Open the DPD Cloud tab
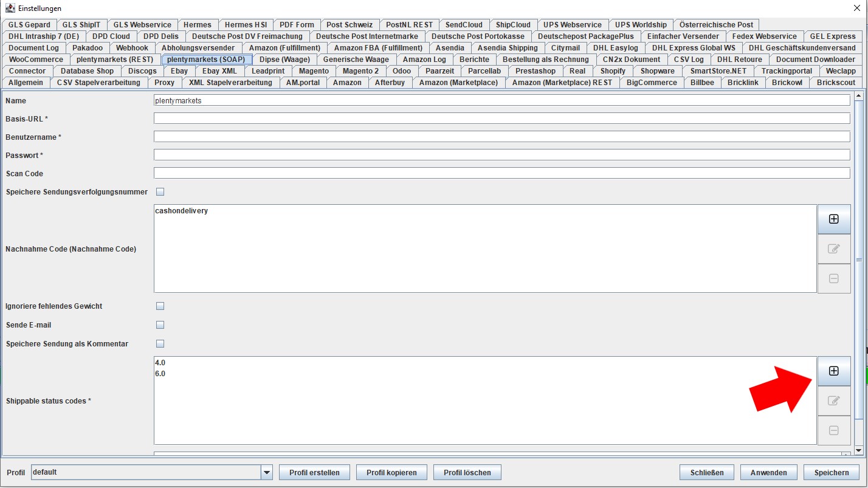868x488 pixels. pyautogui.click(x=111, y=36)
